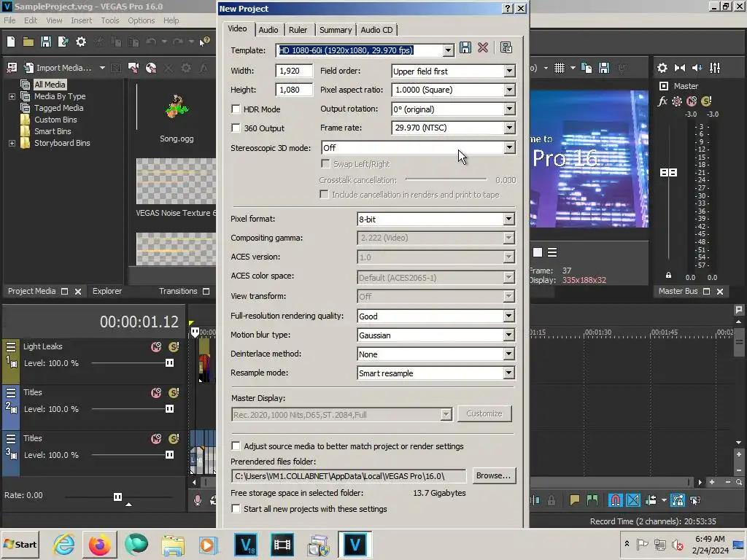Switch to the Audio tab
The image size is (747, 560).
pyautogui.click(x=268, y=29)
